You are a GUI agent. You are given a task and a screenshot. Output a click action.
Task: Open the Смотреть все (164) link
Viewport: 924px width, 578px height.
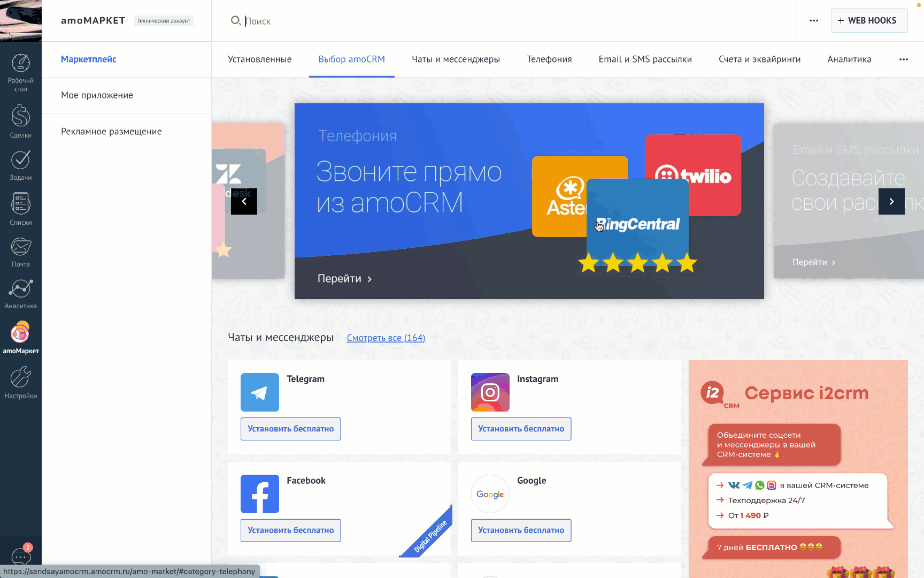pyautogui.click(x=386, y=338)
